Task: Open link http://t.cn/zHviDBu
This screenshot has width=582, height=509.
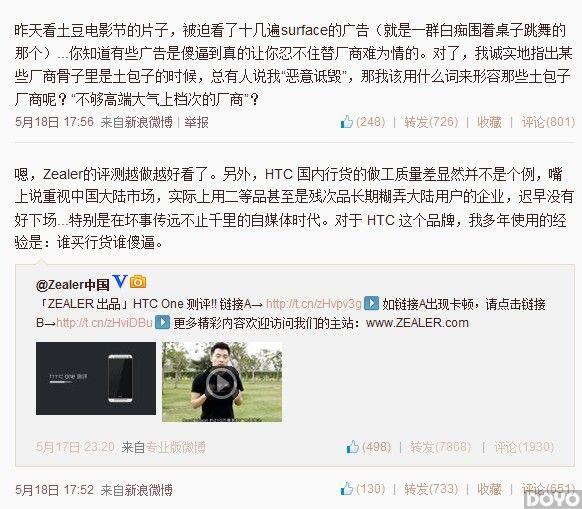Action: click(x=104, y=323)
